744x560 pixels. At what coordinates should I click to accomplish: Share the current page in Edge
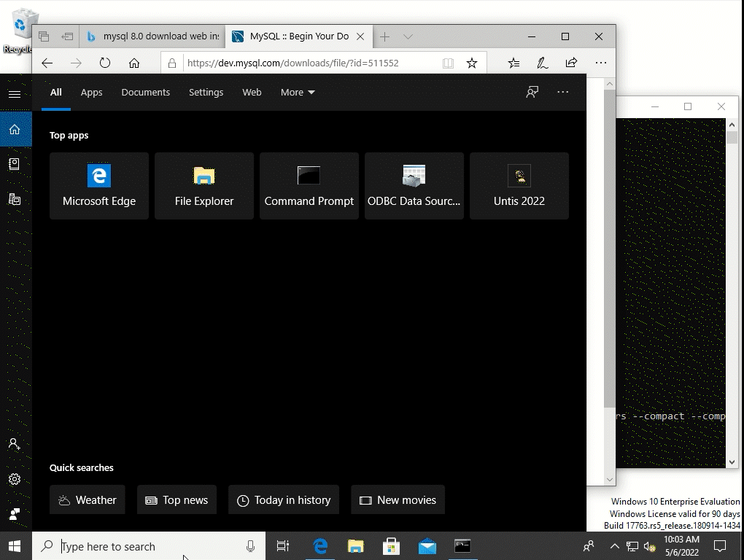[x=572, y=63]
